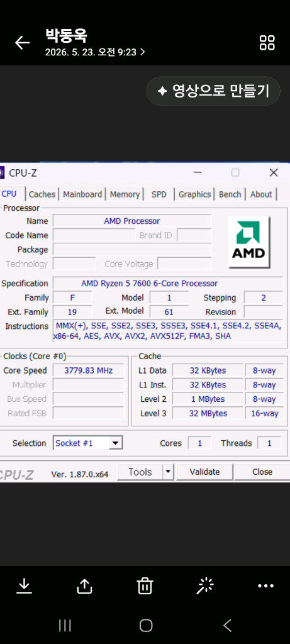
Task: Click the empty Package field
Action: [x=132, y=250]
